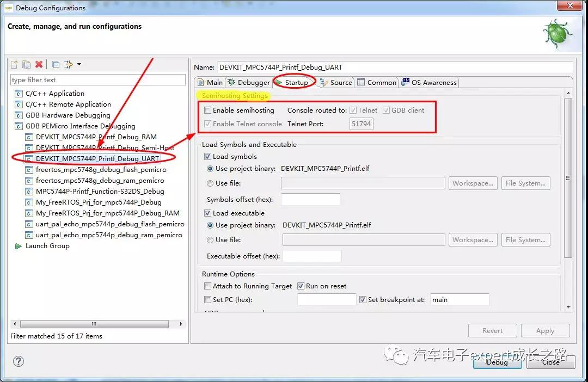Click the help question mark icon
The height and width of the screenshot is (382, 588).
pos(19,361)
